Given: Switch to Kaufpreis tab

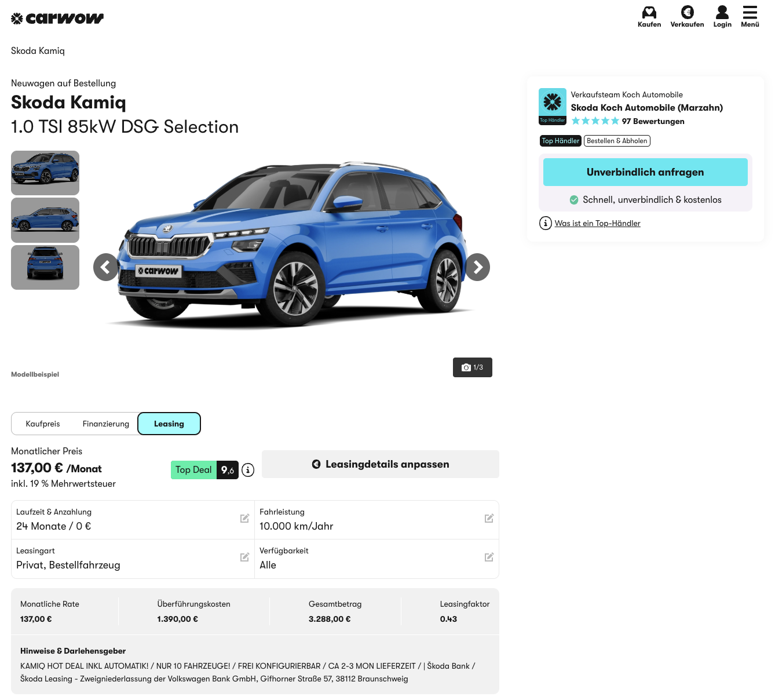Looking at the screenshot, I should [x=43, y=424].
